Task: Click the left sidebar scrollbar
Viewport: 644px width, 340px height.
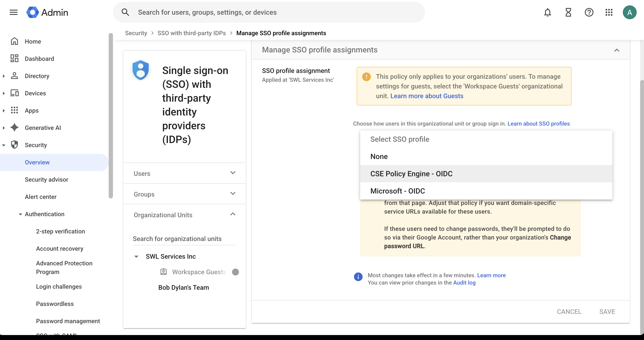Action: [111, 116]
